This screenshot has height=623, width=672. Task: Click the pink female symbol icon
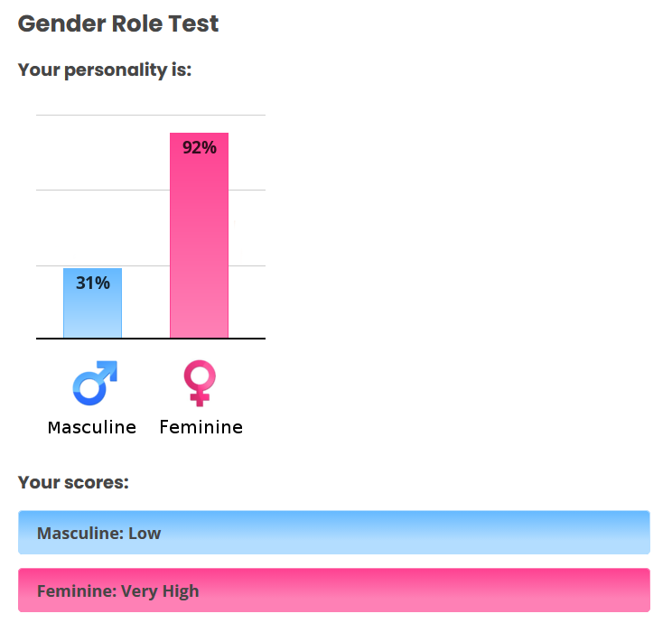[200, 383]
